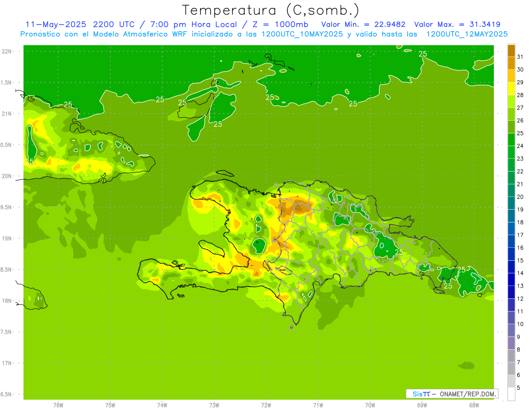Click the '76W' longitude axis label

pyautogui.click(x=58, y=405)
